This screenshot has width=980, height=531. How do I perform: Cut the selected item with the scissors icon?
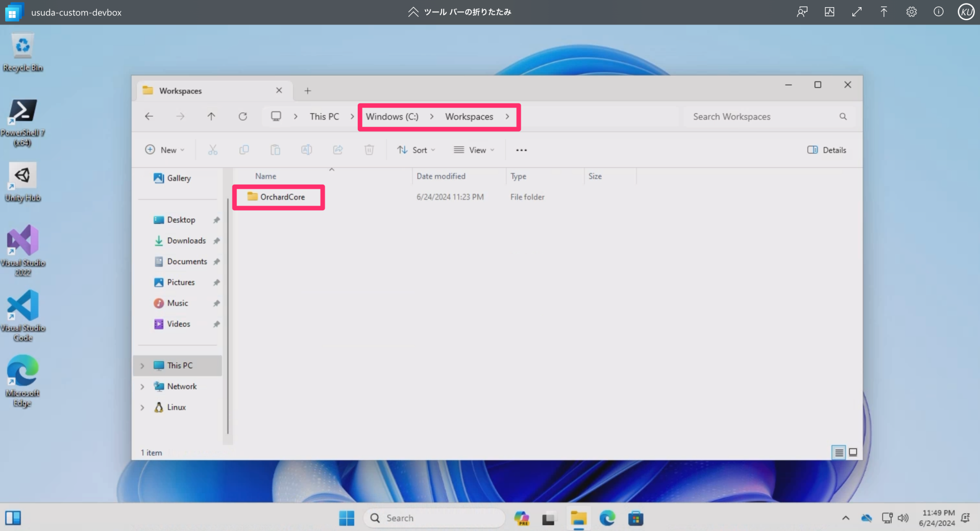tap(212, 149)
